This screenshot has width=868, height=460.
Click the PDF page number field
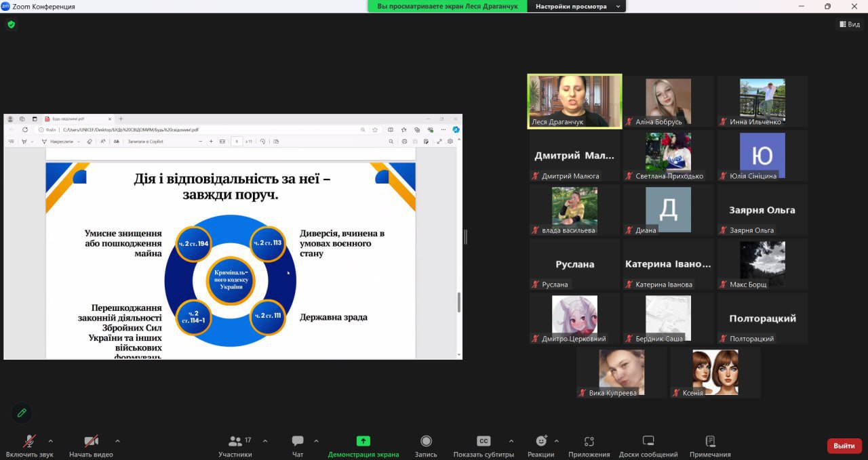click(x=236, y=142)
